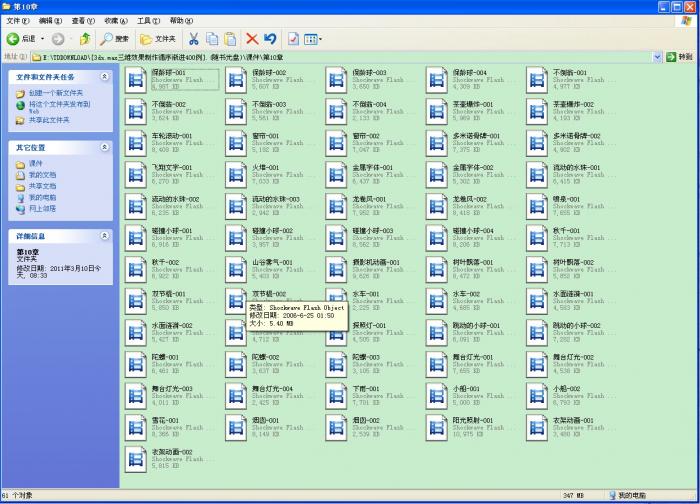Click the Copy icon in toolbar
The height and width of the screenshot is (504, 700).
click(212, 39)
